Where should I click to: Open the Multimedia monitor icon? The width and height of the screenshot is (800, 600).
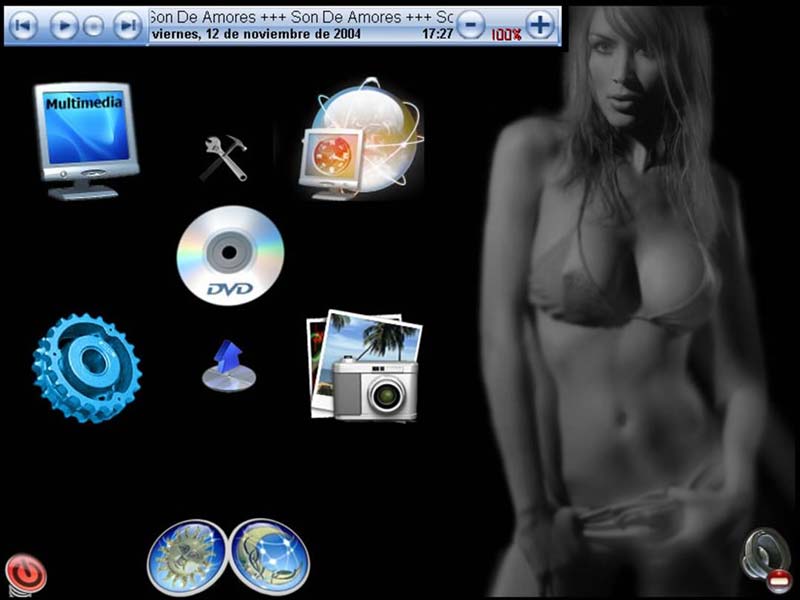[x=87, y=141]
